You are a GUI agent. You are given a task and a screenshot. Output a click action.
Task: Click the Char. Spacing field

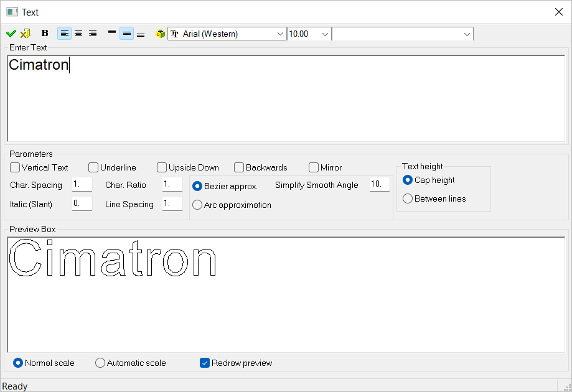tap(82, 184)
